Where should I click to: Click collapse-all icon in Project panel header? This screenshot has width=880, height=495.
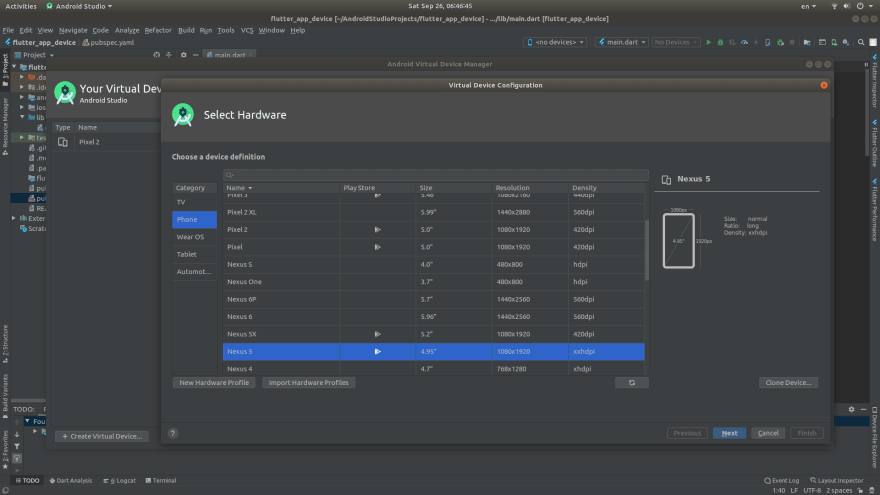tap(168, 55)
